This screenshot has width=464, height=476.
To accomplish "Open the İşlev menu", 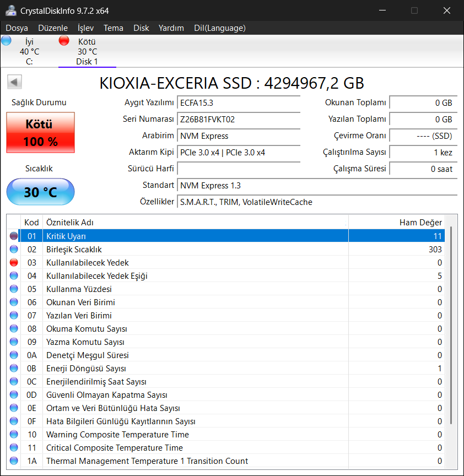I will (x=85, y=28).
